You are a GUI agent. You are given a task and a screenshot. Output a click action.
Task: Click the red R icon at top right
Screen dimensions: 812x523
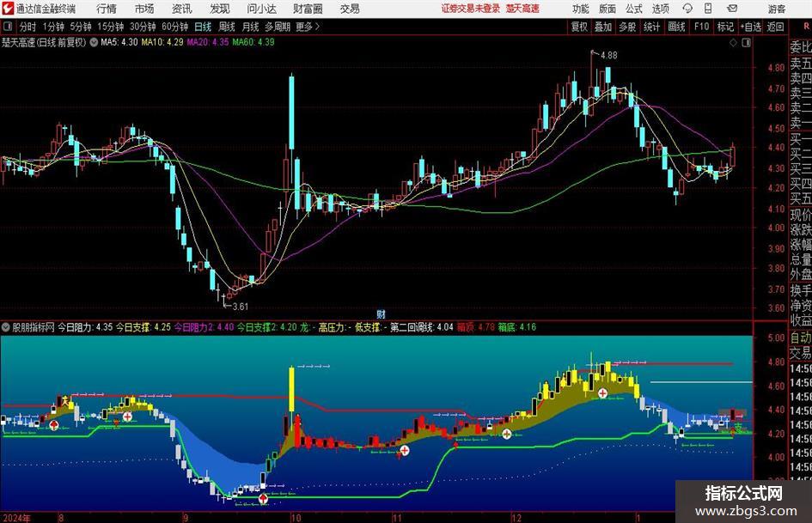pyautogui.click(x=806, y=27)
